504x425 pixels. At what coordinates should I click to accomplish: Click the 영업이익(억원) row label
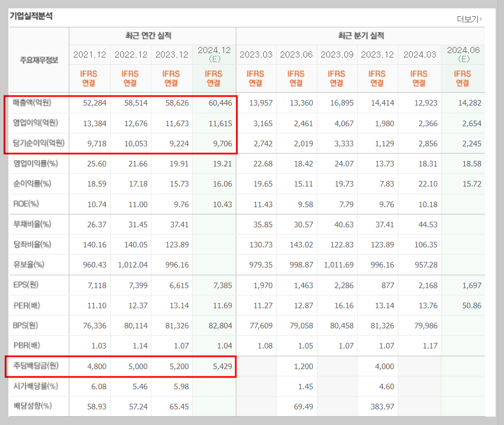pyautogui.click(x=35, y=123)
